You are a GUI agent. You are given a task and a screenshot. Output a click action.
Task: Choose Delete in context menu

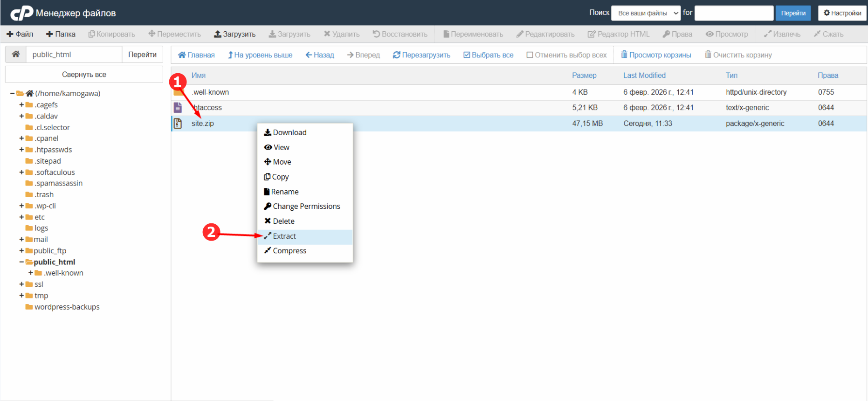coord(305,221)
